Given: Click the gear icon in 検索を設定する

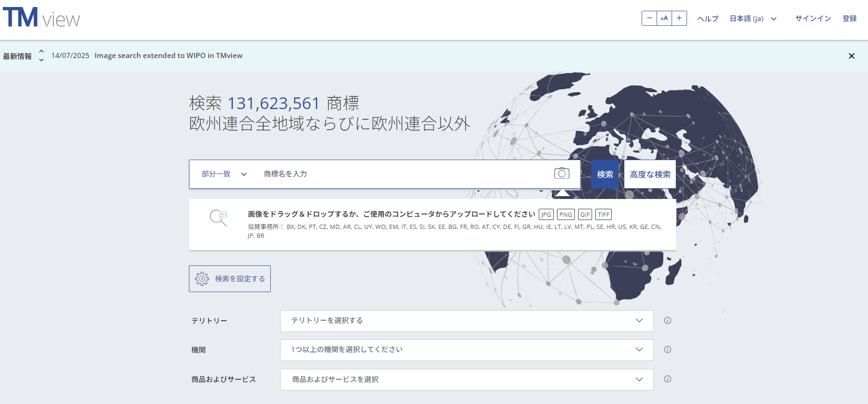Looking at the screenshot, I should [x=202, y=279].
